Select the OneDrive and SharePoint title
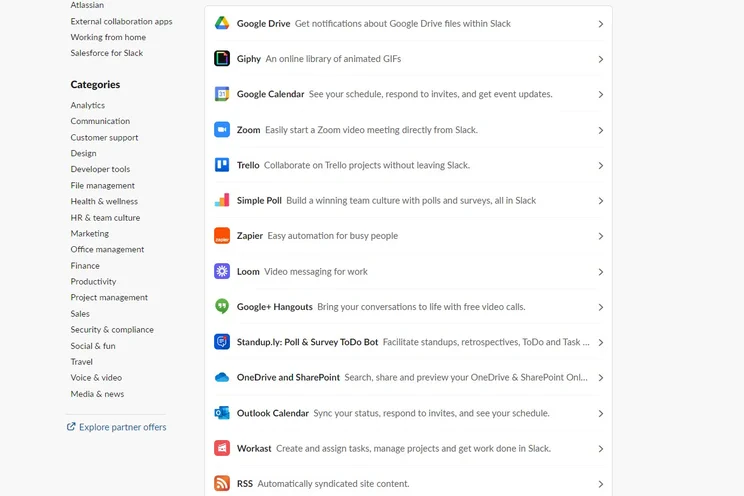The width and height of the screenshot is (744, 496). coord(288,377)
